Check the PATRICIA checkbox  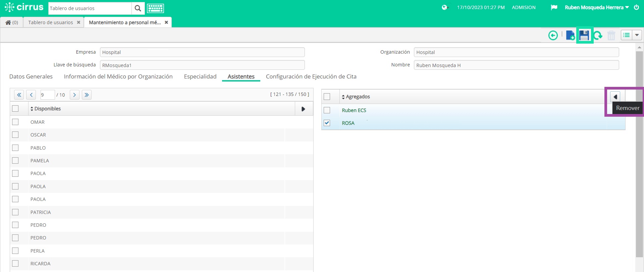click(15, 212)
